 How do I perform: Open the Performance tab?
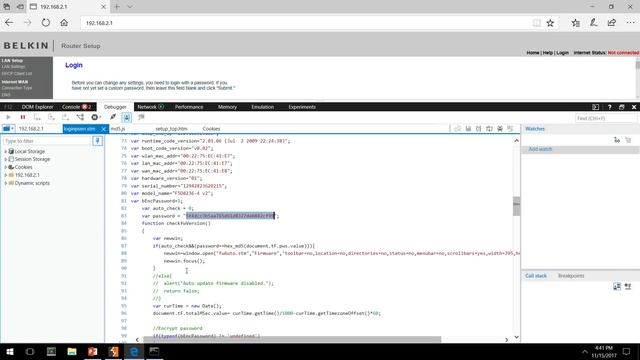[x=189, y=107]
